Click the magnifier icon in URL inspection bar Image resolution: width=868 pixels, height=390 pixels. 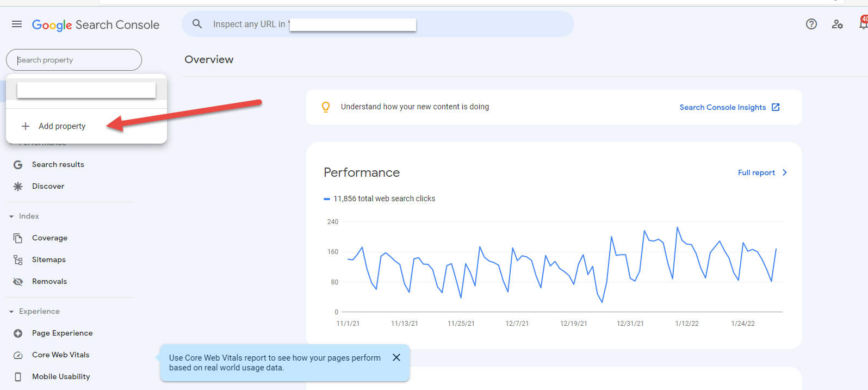[x=197, y=24]
